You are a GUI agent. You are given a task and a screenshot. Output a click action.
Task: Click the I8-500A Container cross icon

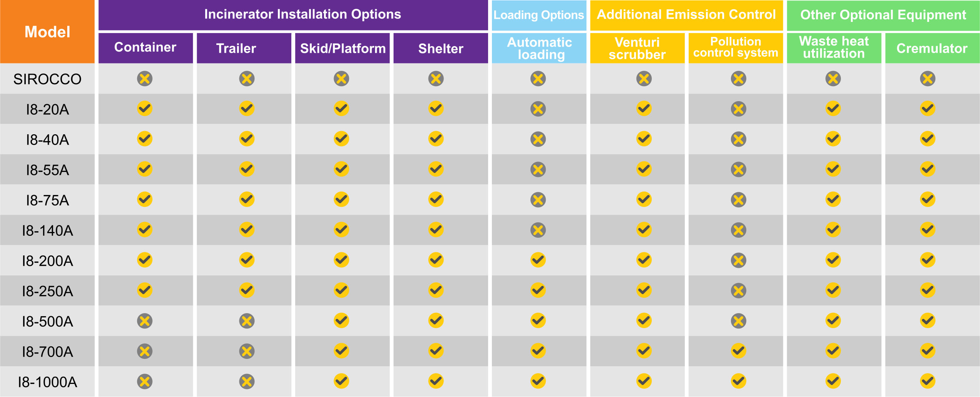click(x=145, y=321)
